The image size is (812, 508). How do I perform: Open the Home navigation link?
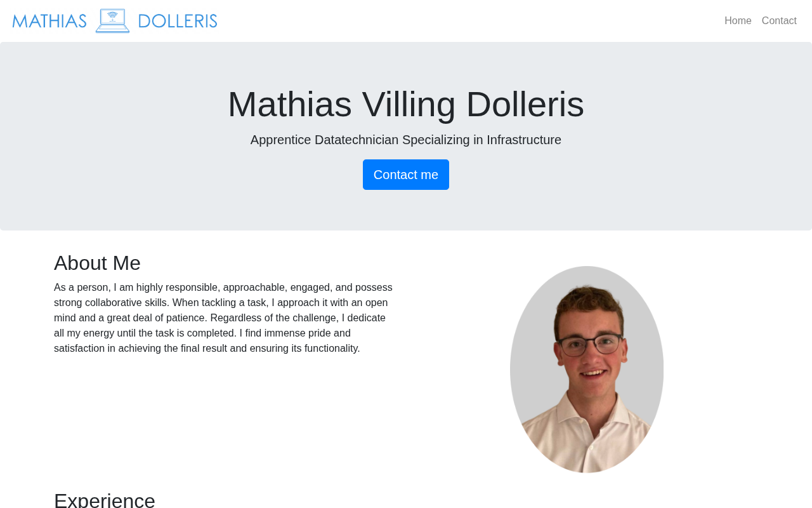pyautogui.click(x=738, y=21)
